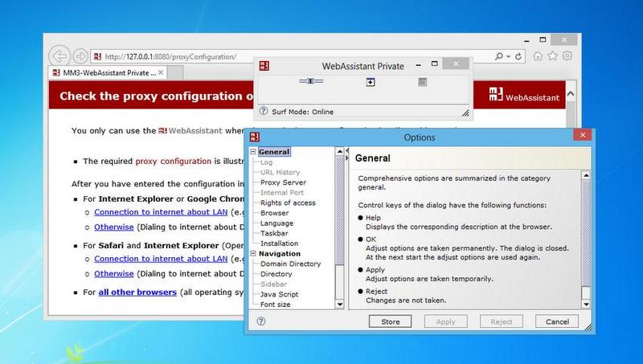Collapse the Navigation tree node
The image size is (643, 364).
click(253, 253)
